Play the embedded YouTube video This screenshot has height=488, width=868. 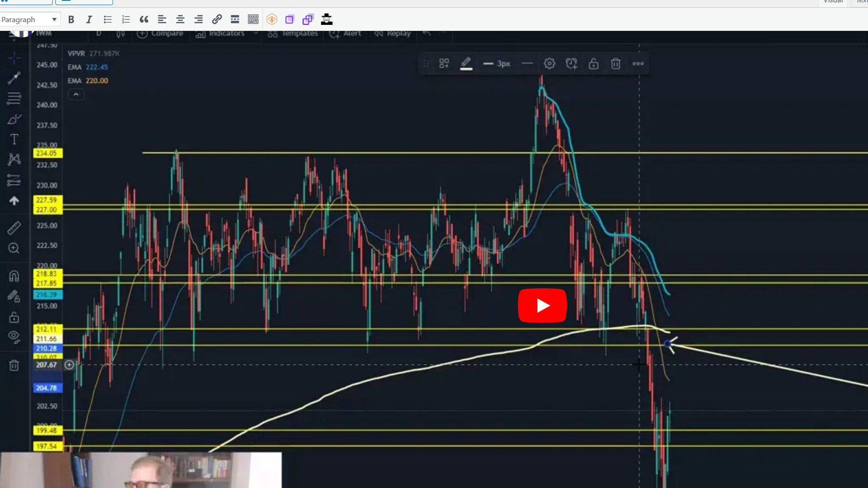tap(542, 305)
